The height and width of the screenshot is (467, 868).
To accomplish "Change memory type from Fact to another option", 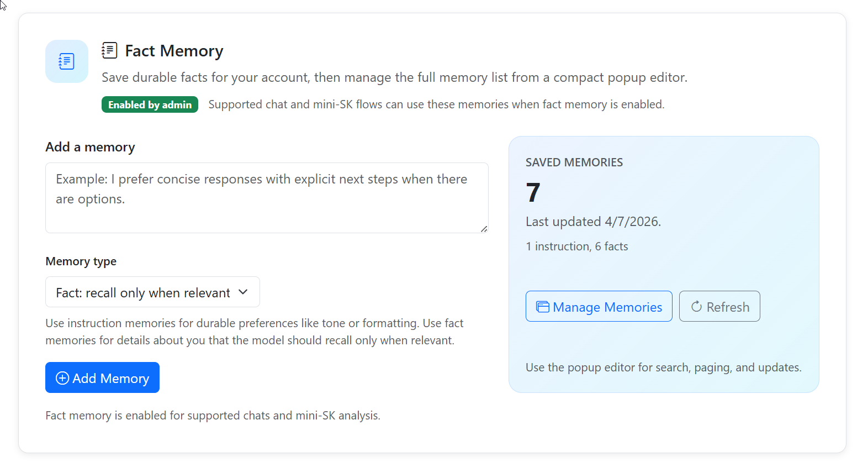I will pyautogui.click(x=152, y=292).
